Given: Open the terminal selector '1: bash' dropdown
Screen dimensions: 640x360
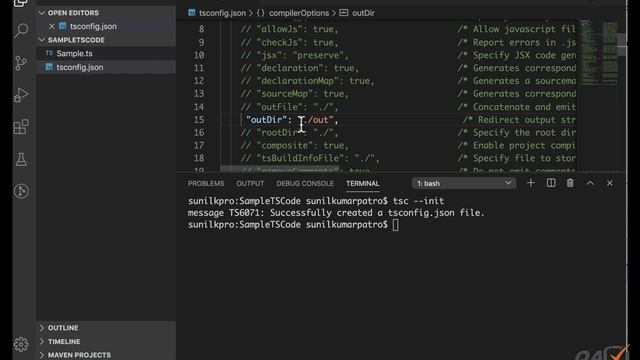Looking at the screenshot, I should [464, 183].
